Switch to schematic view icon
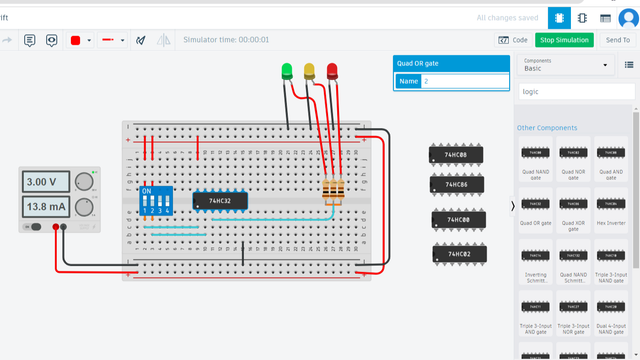The image size is (640, 360). click(582, 18)
